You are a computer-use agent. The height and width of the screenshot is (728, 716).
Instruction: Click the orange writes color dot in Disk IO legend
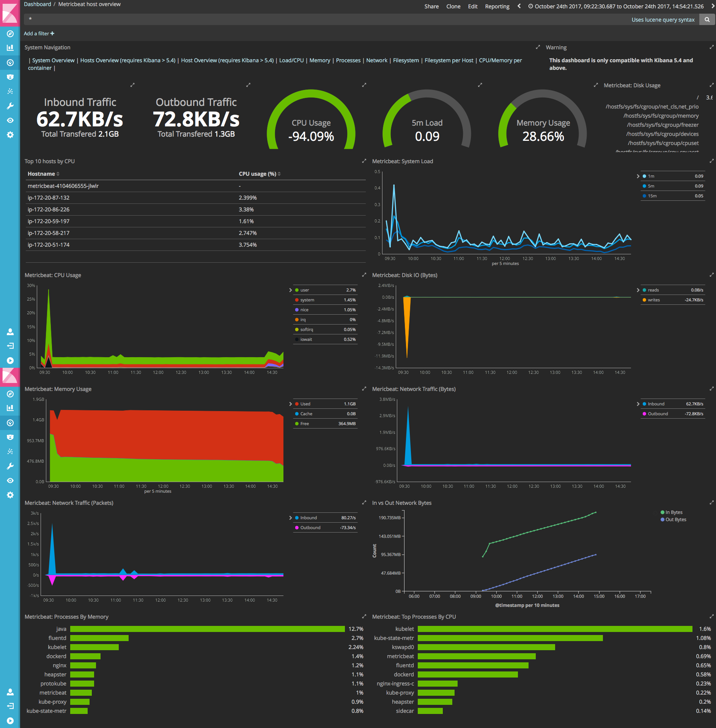(x=644, y=300)
